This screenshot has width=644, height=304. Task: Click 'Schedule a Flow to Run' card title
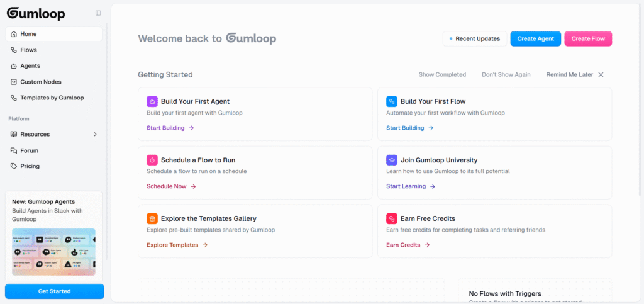point(198,160)
